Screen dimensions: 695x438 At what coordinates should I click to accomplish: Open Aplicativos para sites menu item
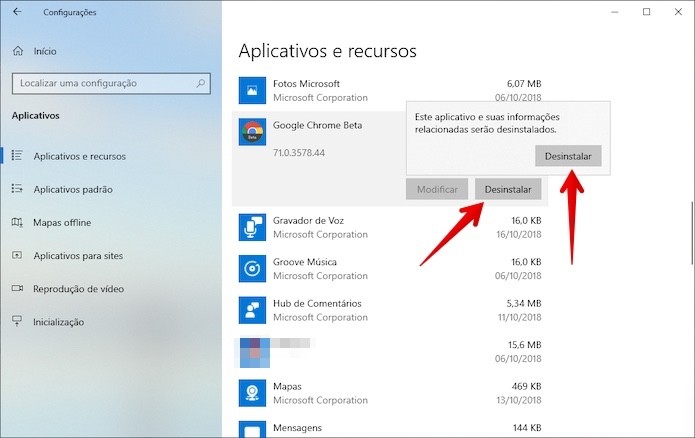click(x=78, y=256)
